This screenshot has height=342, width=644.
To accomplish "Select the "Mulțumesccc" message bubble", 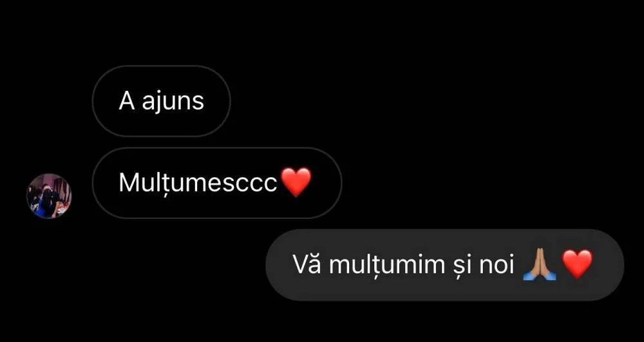I will click(x=217, y=183).
